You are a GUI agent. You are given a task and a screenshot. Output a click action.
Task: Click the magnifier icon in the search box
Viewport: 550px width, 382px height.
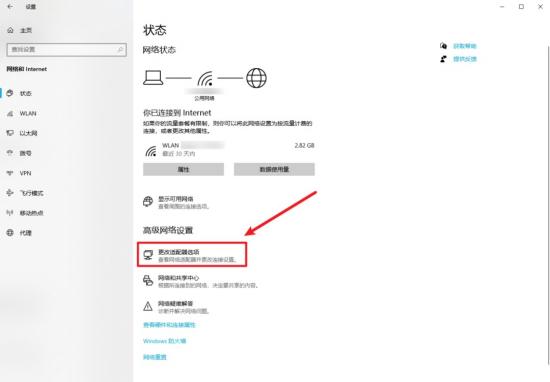coord(120,49)
